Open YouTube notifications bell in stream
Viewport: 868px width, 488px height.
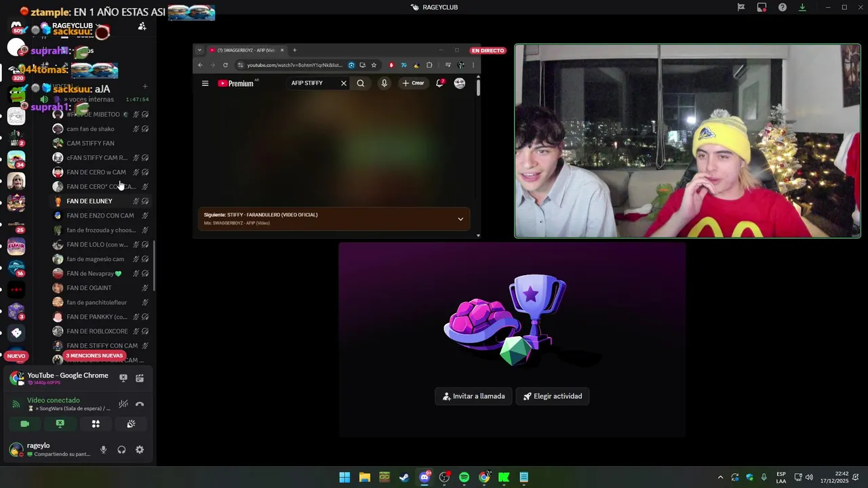pyautogui.click(x=439, y=83)
